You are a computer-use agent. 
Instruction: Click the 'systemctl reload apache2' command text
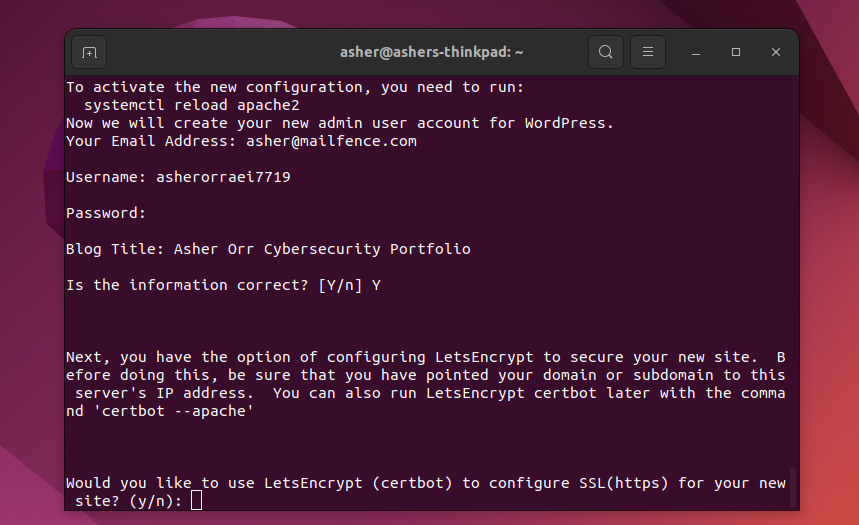[x=192, y=105]
